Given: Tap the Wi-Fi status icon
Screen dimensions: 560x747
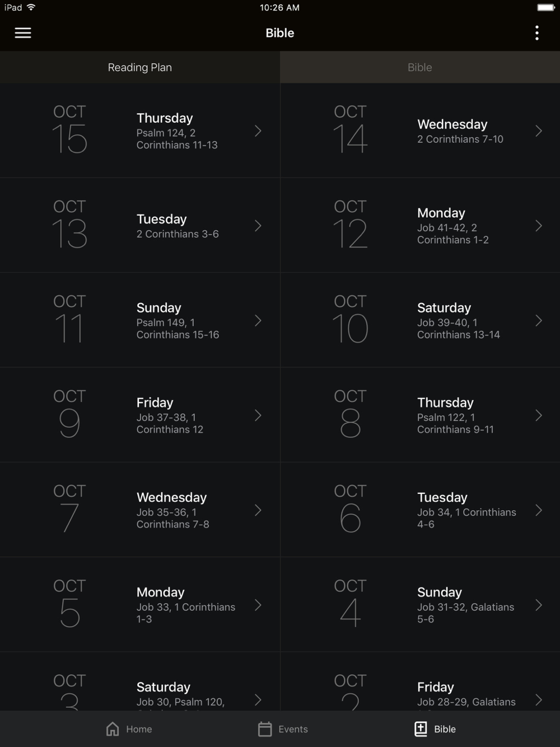Looking at the screenshot, I should tap(31, 7).
